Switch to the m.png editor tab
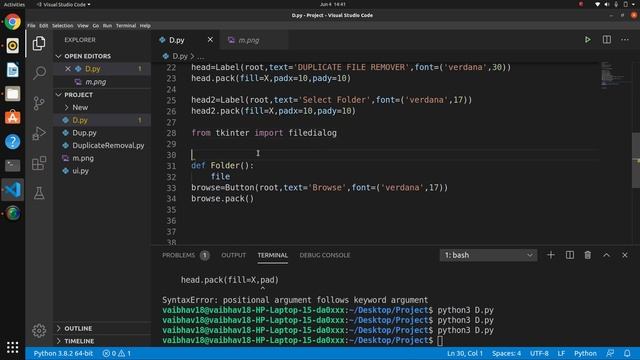 tap(254, 40)
